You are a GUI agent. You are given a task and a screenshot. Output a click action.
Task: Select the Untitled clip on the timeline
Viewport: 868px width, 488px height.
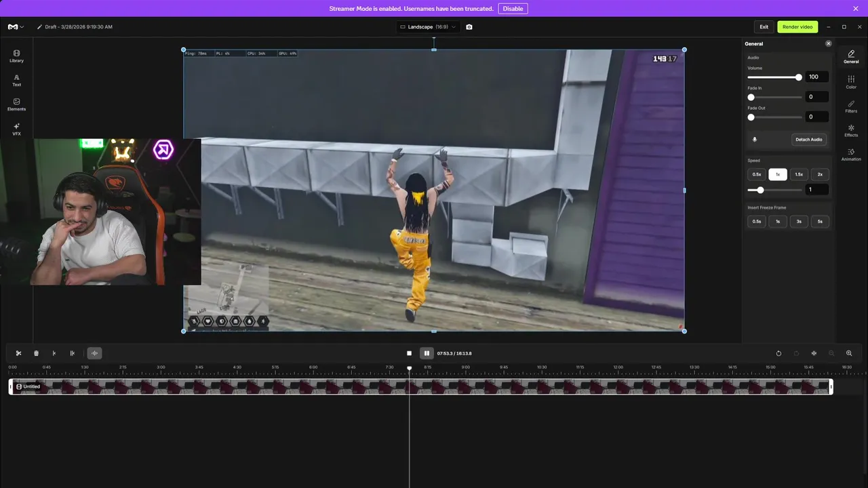tap(420, 386)
